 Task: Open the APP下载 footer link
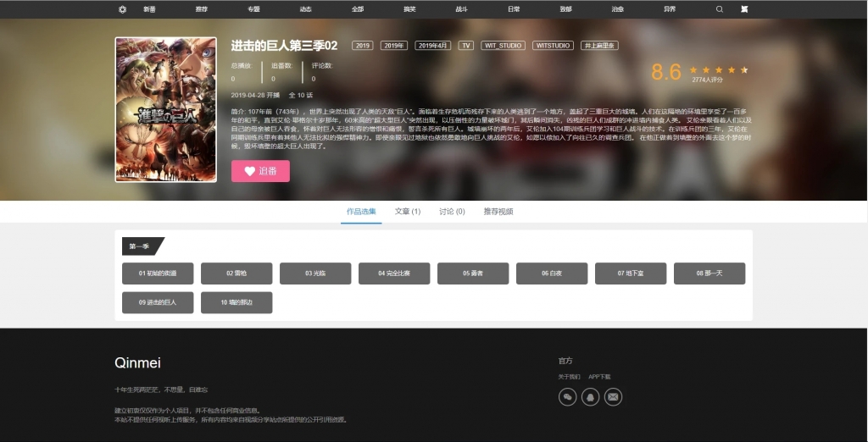[599, 377]
